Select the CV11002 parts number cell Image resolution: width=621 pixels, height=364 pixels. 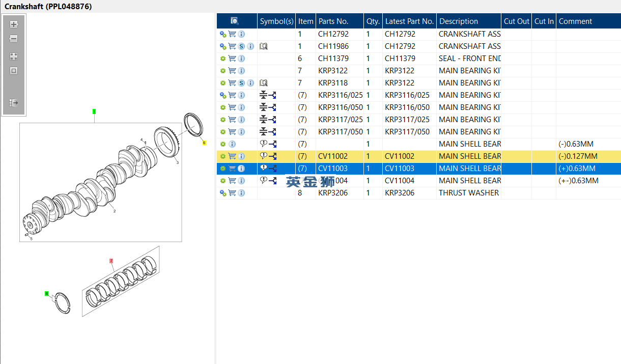point(340,156)
